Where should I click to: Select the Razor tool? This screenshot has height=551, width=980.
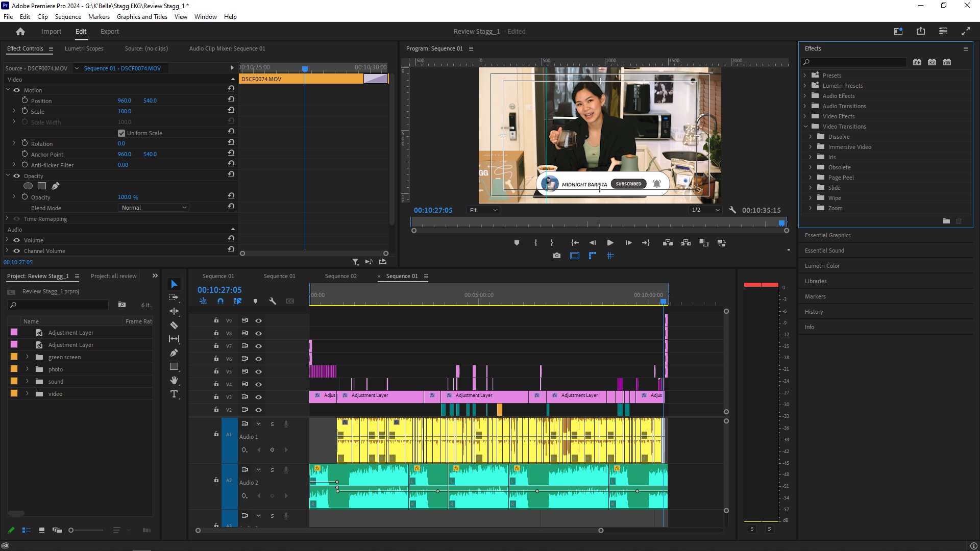174,325
